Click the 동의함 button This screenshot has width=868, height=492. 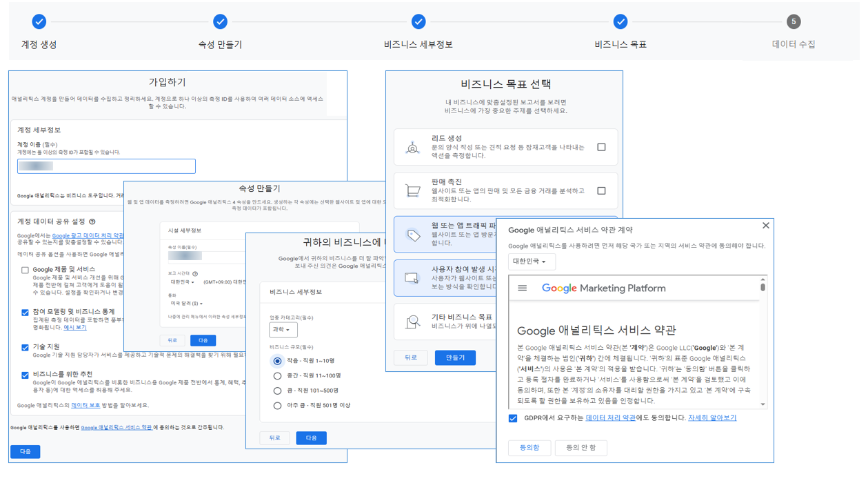tap(529, 448)
